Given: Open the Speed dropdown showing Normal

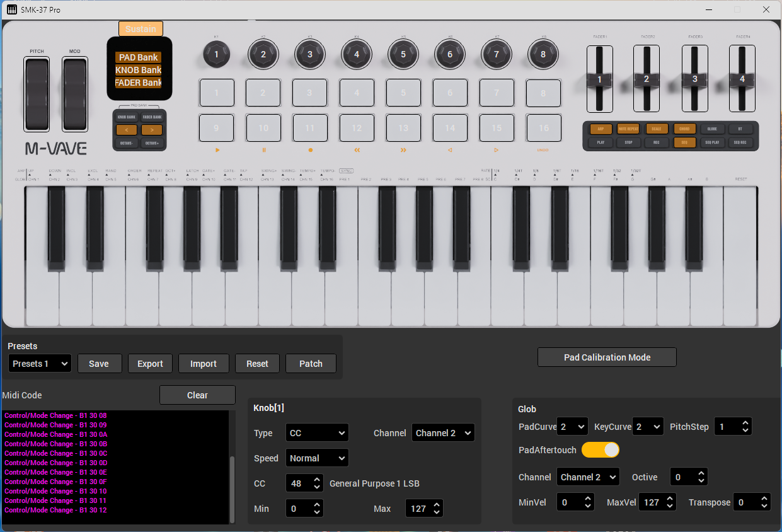Looking at the screenshot, I should (317, 458).
